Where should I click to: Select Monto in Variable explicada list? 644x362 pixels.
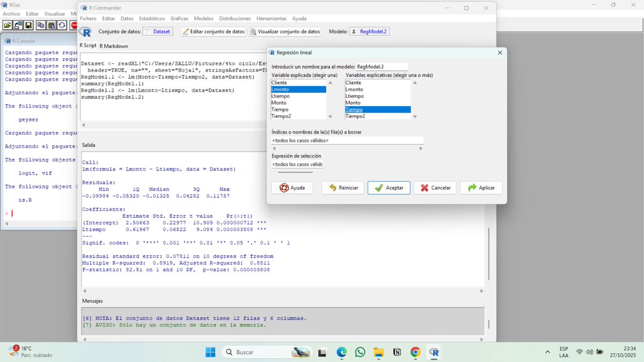pyautogui.click(x=298, y=102)
